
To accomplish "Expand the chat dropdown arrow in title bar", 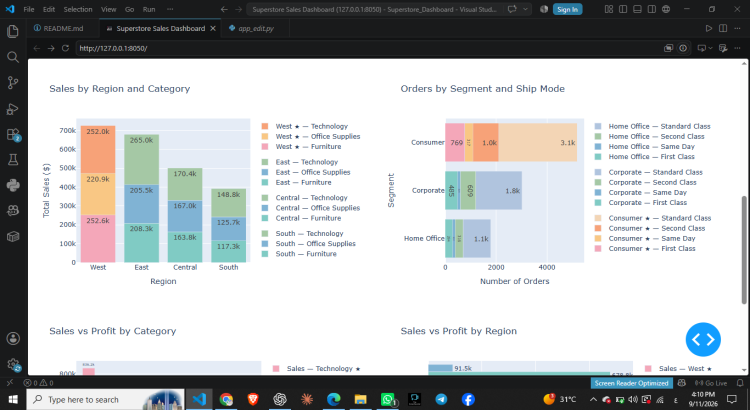I will [525, 9].
